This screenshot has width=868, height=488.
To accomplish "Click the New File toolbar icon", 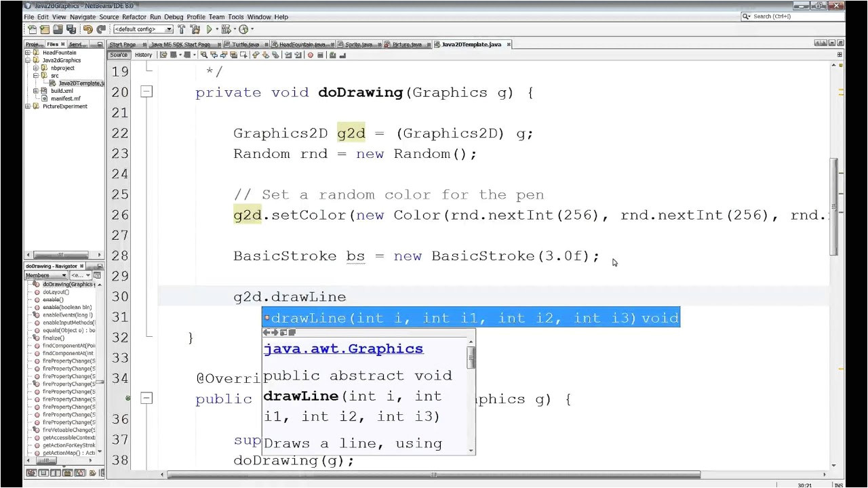I will pyautogui.click(x=32, y=29).
